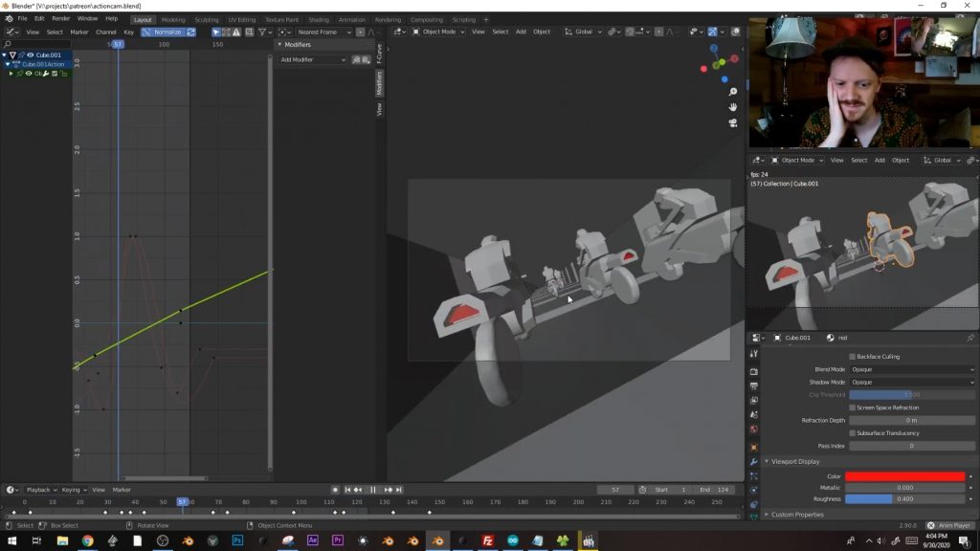The height and width of the screenshot is (551, 980).
Task: Click the red viewport display Color swatch
Action: 904,476
